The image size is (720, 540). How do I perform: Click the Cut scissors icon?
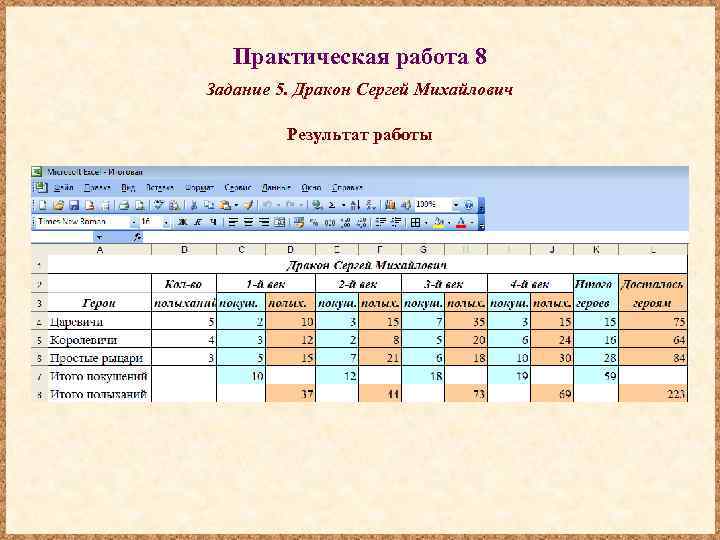pos(194,205)
